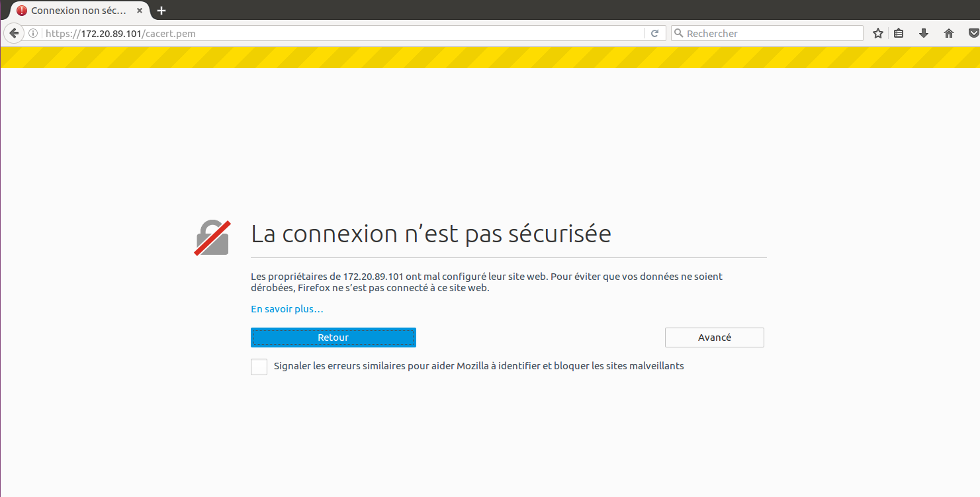Click the search engine magnifier icon
The height and width of the screenshot is (497, 980).
tap(678, 34)
